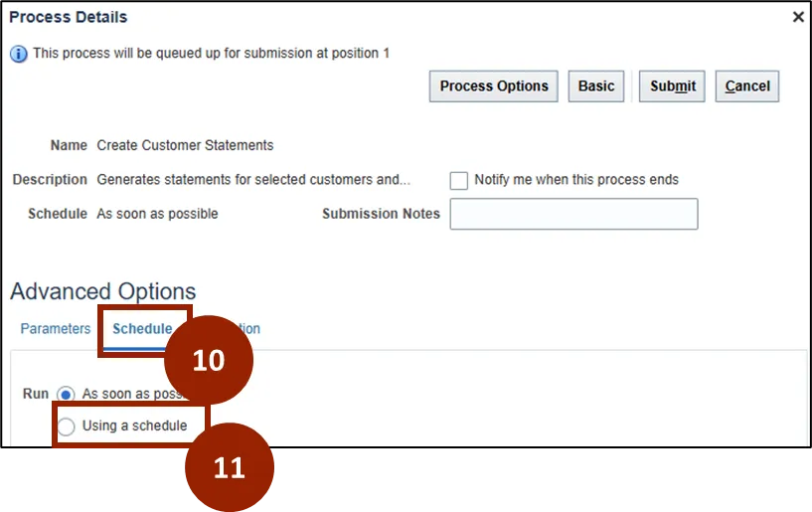The image size is (812, 512).
Task: Enable Notify me when this process ends
Action: coord(459,181)
